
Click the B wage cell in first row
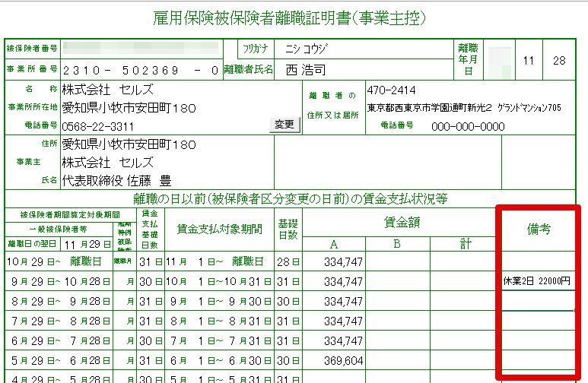(398, 261)
